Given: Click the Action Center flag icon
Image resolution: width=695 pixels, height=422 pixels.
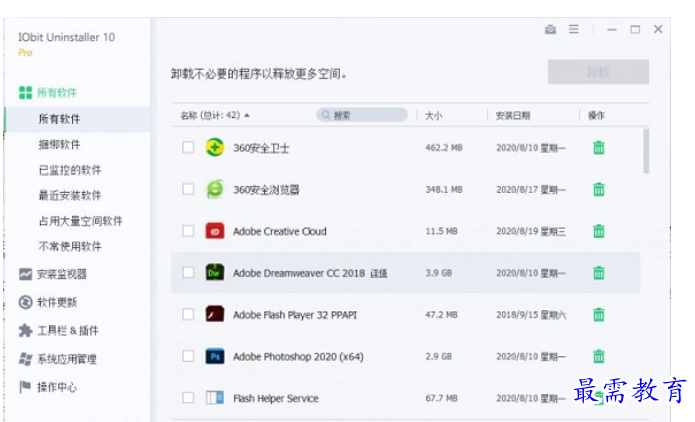Looking at the screenshot, I should [x=25, y=387].
